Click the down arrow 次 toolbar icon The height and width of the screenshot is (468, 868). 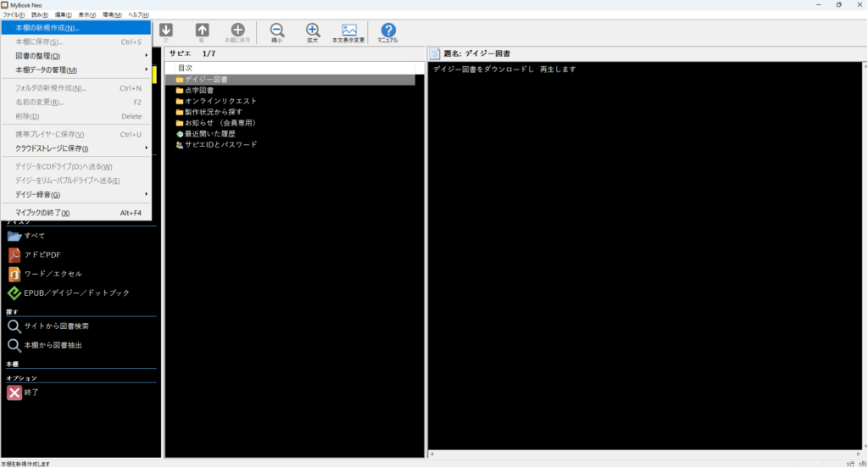[x=166, y=32]
